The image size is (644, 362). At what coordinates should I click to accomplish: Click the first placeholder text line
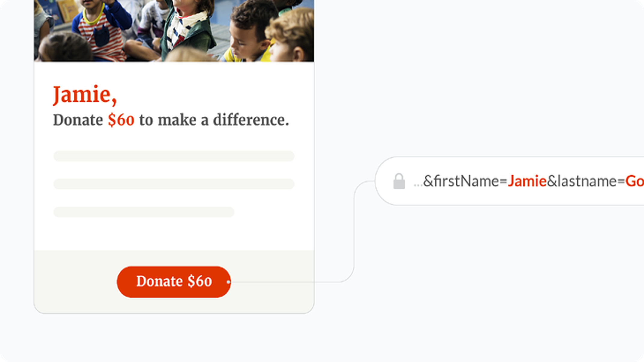(x=174, y=156)
